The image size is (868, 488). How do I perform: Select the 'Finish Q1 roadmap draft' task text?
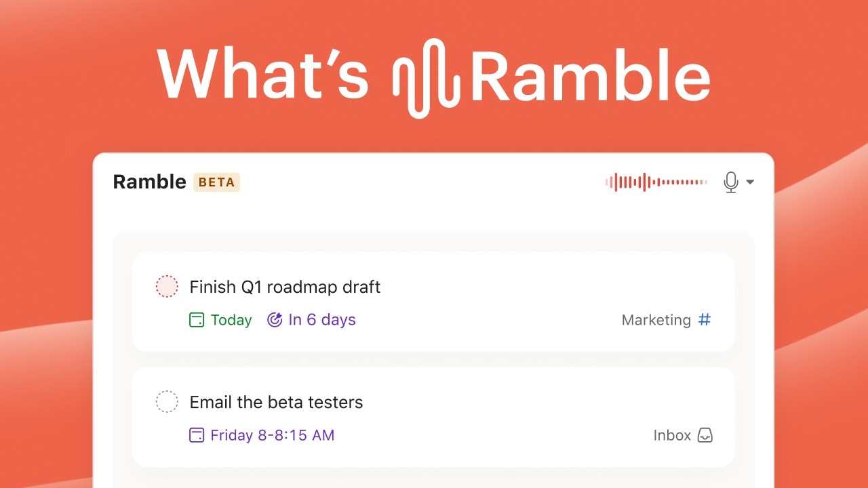click(x=284, y=287)
